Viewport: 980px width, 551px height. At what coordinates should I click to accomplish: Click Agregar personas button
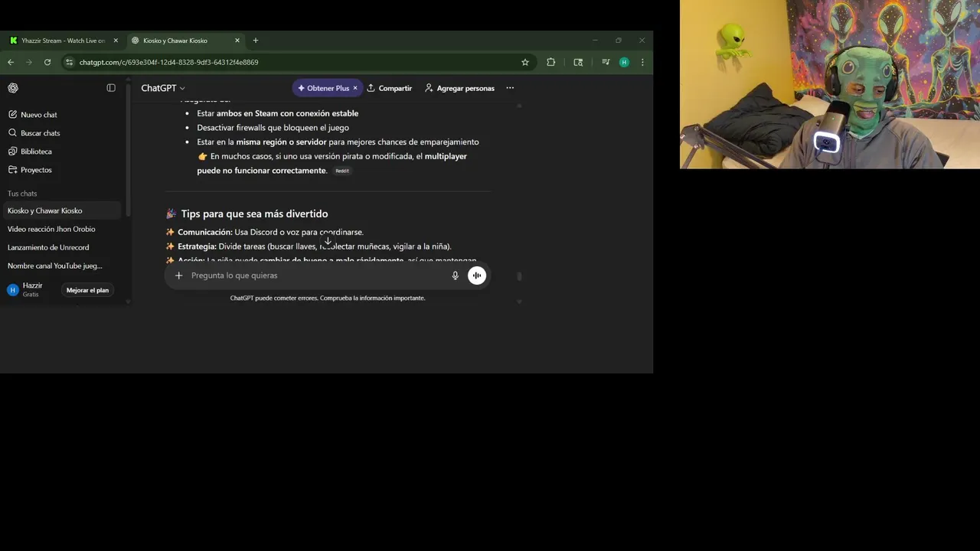click(x=459, y=88)
